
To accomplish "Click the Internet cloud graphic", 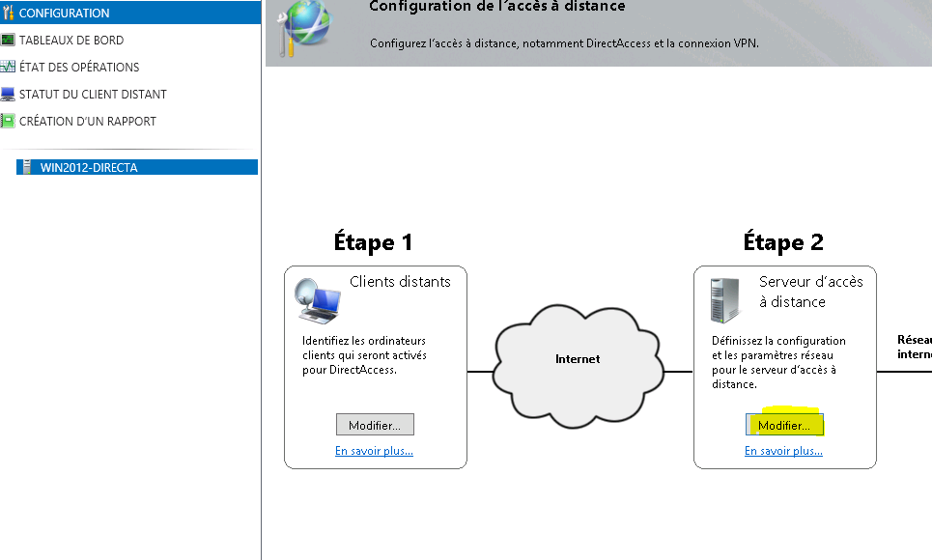I will (578, 365).
